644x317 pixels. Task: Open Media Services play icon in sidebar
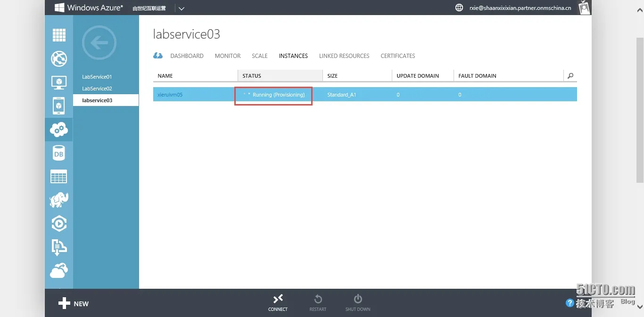(59, 223)
